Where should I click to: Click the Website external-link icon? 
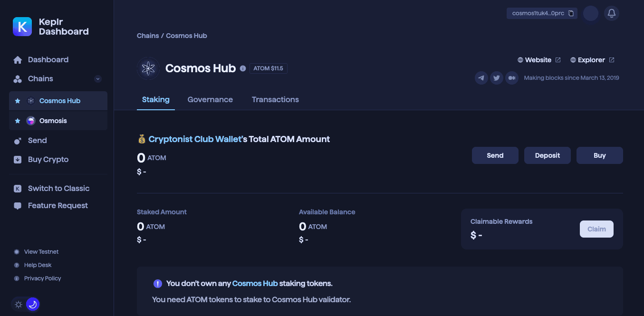(x=558, y=60)
